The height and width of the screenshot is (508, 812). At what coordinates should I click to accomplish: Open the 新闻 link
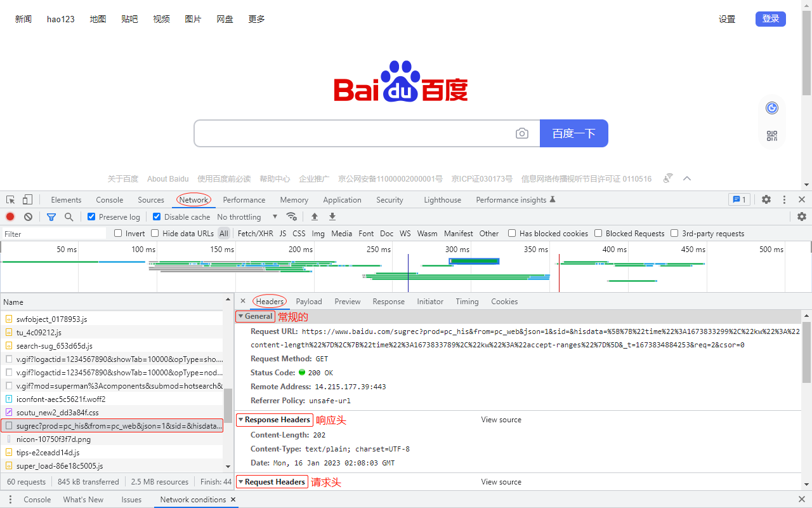click(23, 19)
